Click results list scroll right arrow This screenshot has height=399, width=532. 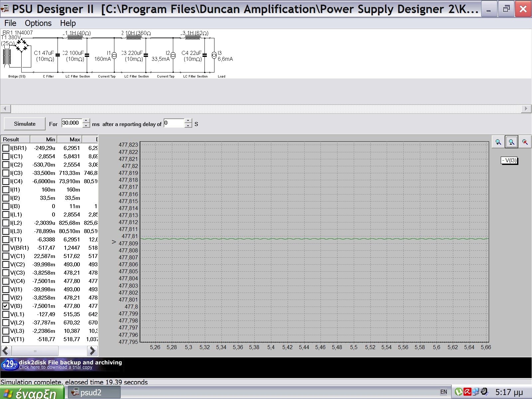(x=92, y=351)
